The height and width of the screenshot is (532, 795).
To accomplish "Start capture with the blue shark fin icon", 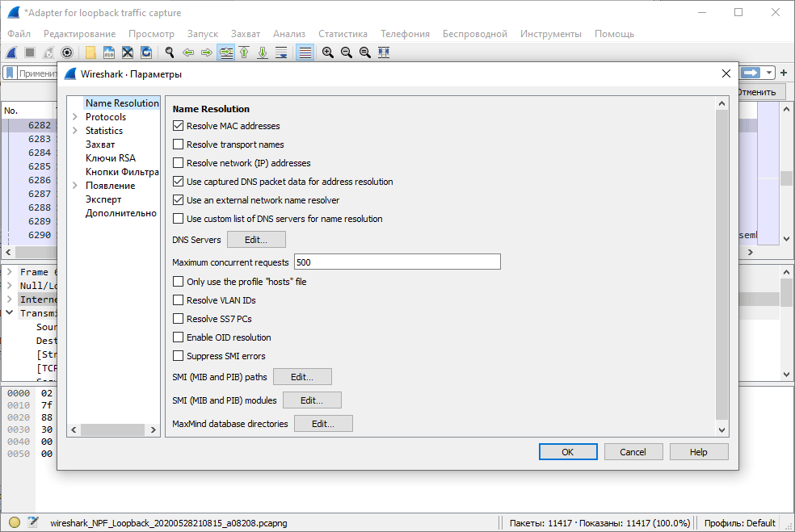I will click(x=11, y=52).
